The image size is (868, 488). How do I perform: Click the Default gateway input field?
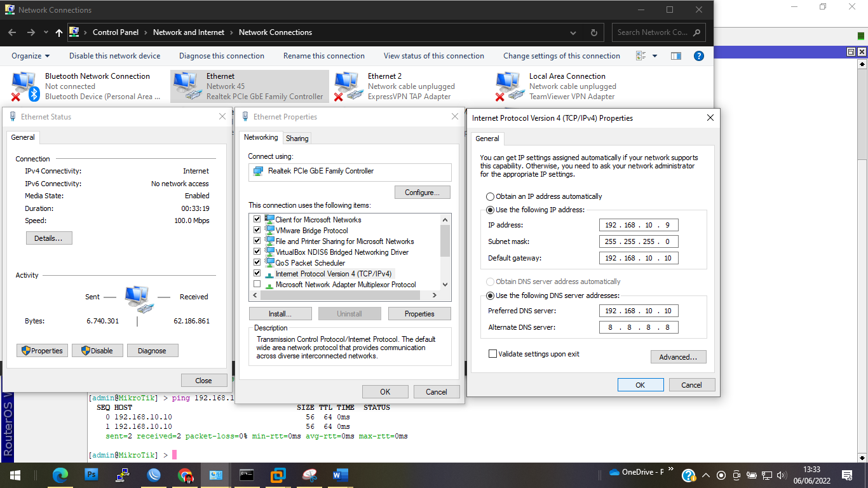[639, 258]
